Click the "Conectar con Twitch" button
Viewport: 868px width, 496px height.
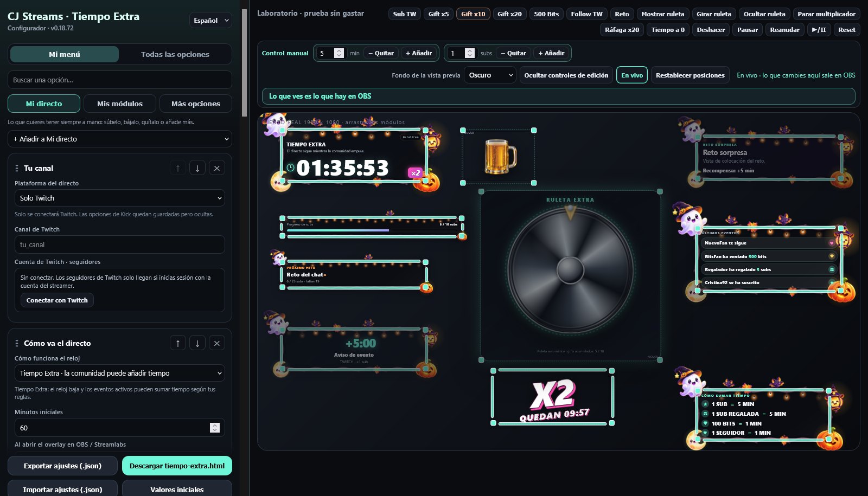(x=57, y=300)
